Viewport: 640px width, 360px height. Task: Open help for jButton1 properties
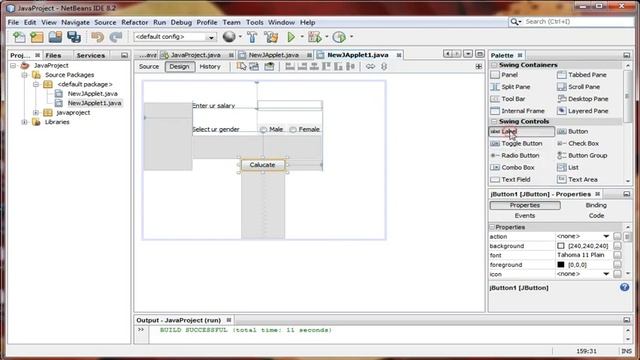[x=624, y=287]
